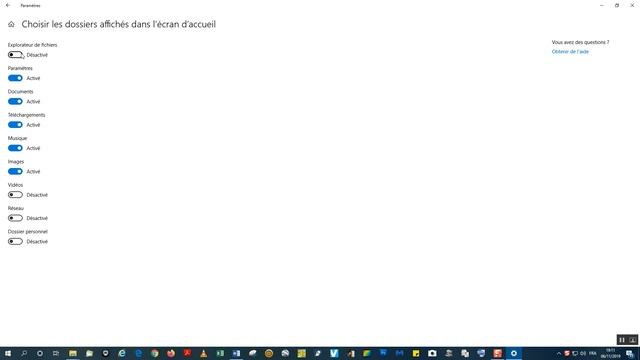Select the active Settings gear taskbar icon
The image size is (640, 360).
click(514, 353)
